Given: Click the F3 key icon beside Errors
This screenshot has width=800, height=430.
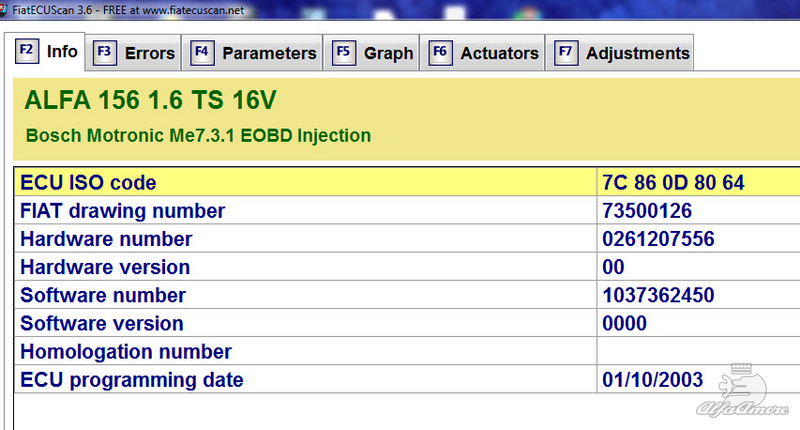Looking at the screenshot, I should tap(105, 53).
